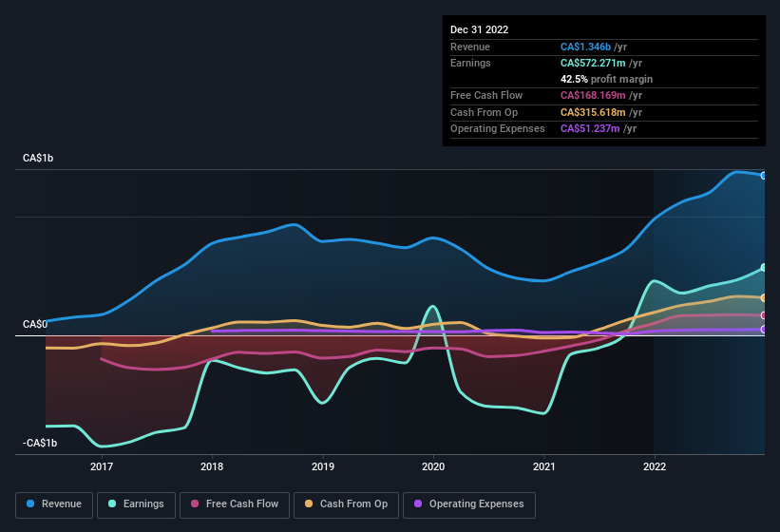The height and width of the screenshot is (532, 780).
Task: Click the Operating Expenses label in tooltip
Action: (498, 129)
